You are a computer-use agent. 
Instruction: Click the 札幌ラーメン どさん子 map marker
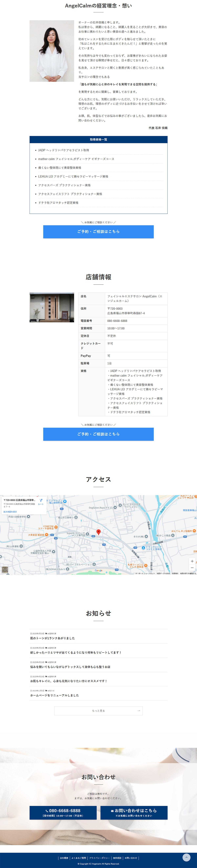(146, 565)
